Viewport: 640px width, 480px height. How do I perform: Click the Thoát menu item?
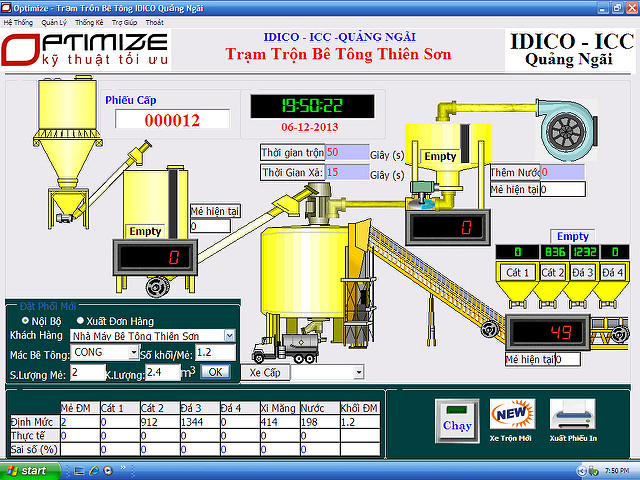[x=154, y=23]
